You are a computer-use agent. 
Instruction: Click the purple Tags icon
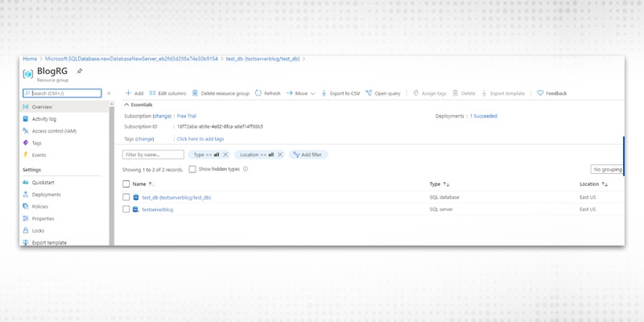[x=26, y=143]
